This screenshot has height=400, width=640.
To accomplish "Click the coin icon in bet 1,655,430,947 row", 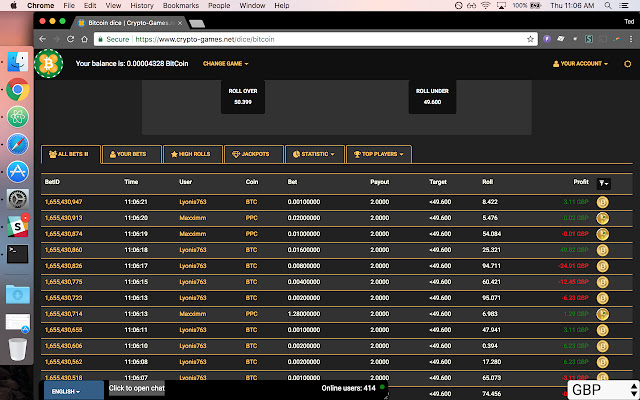I will tap(602, 202).
